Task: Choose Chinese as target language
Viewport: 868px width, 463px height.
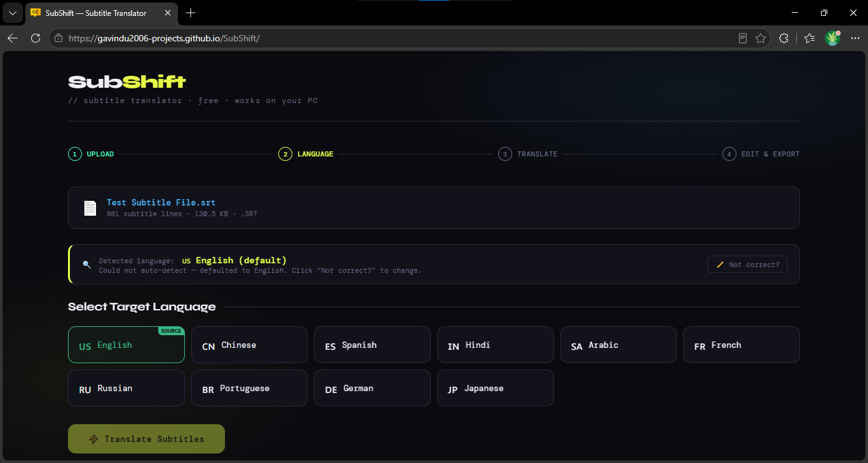Action: click(249, 345)
